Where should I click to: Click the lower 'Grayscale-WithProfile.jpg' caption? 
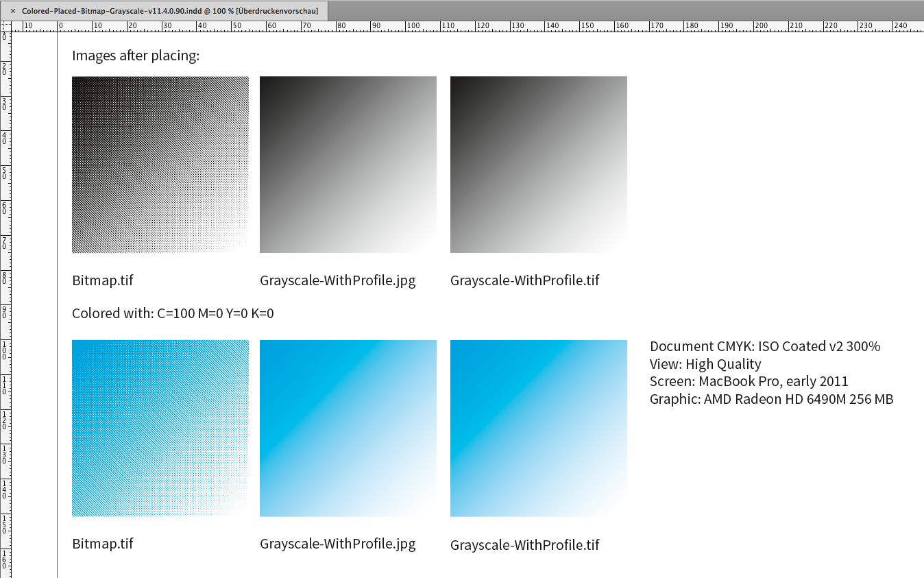click(338, 544)
